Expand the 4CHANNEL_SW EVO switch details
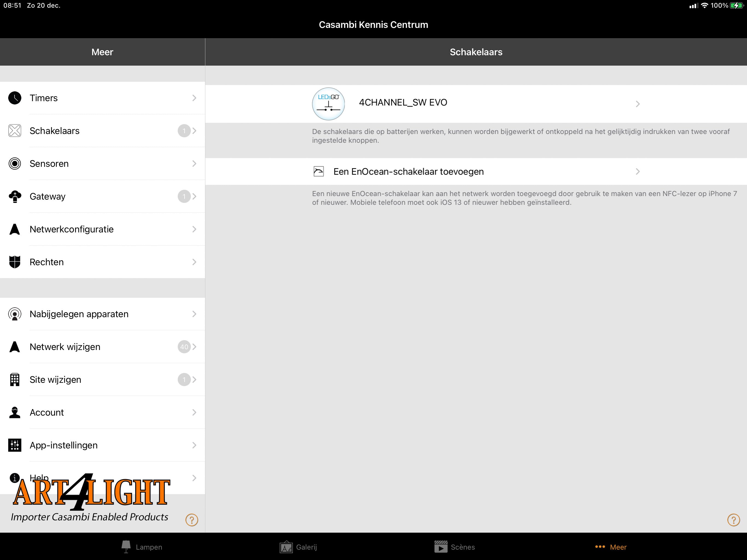The image size is (747, 560). [476, 102]
